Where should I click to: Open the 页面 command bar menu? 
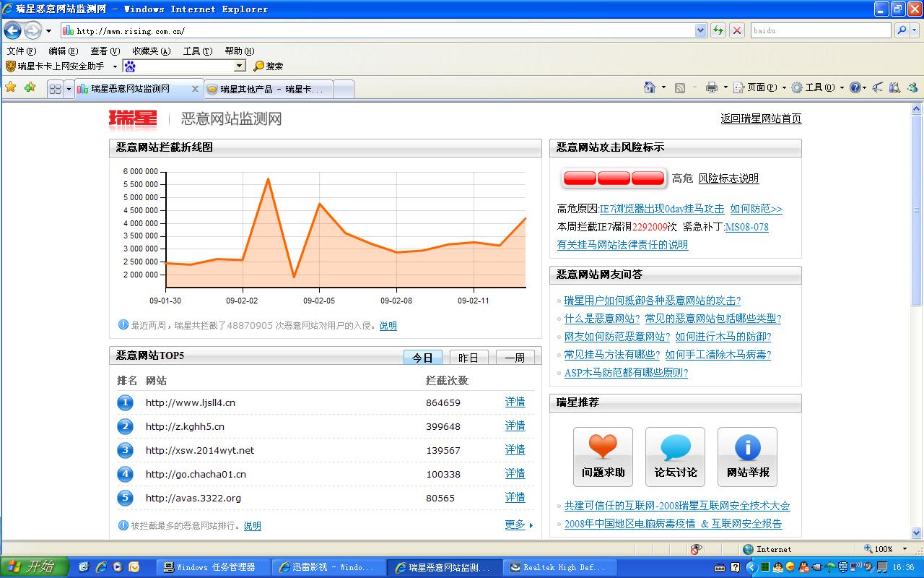[x=760, y=87]
